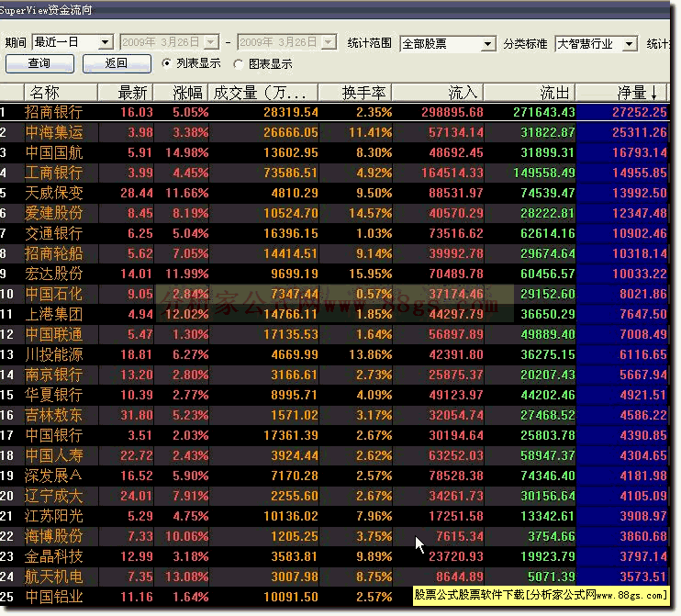Click outflow value 271643.43
681x616 pixels.
(543, 112)
